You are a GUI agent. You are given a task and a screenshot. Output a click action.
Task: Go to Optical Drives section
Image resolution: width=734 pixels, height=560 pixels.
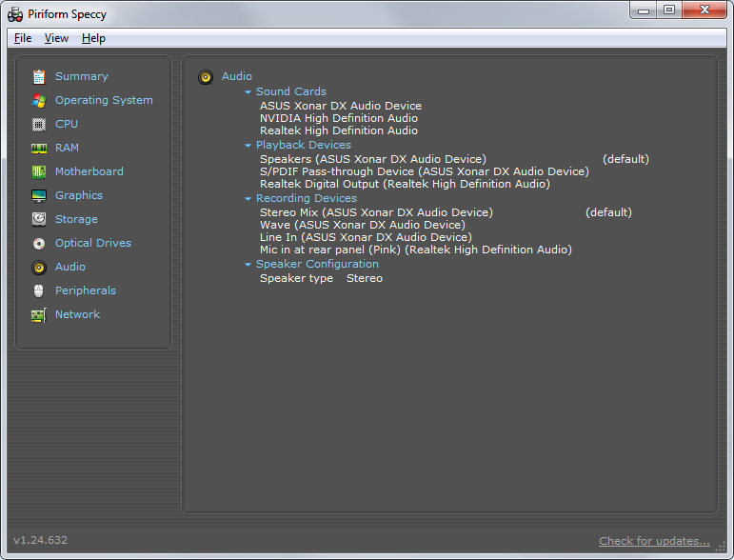tap(93, 243)
